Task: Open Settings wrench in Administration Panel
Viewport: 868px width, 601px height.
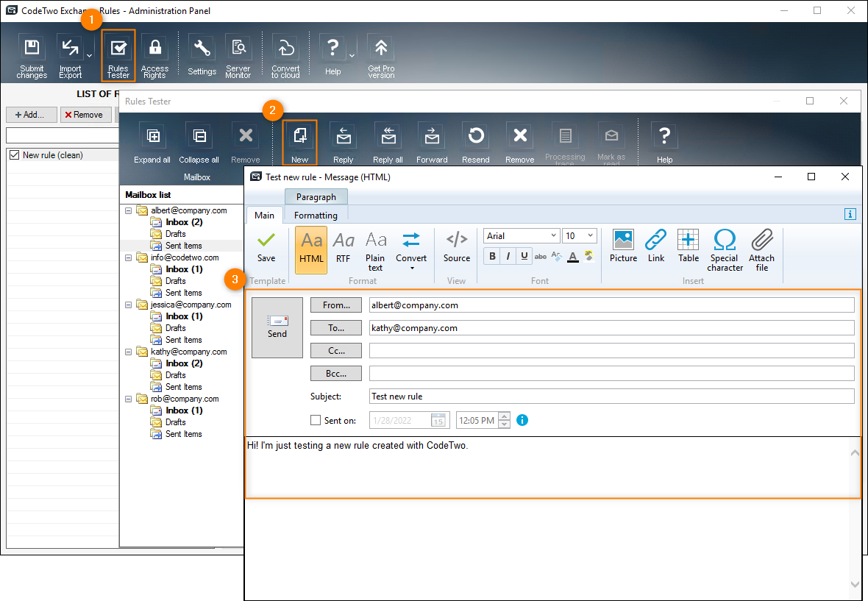Action: coord(202,55)
